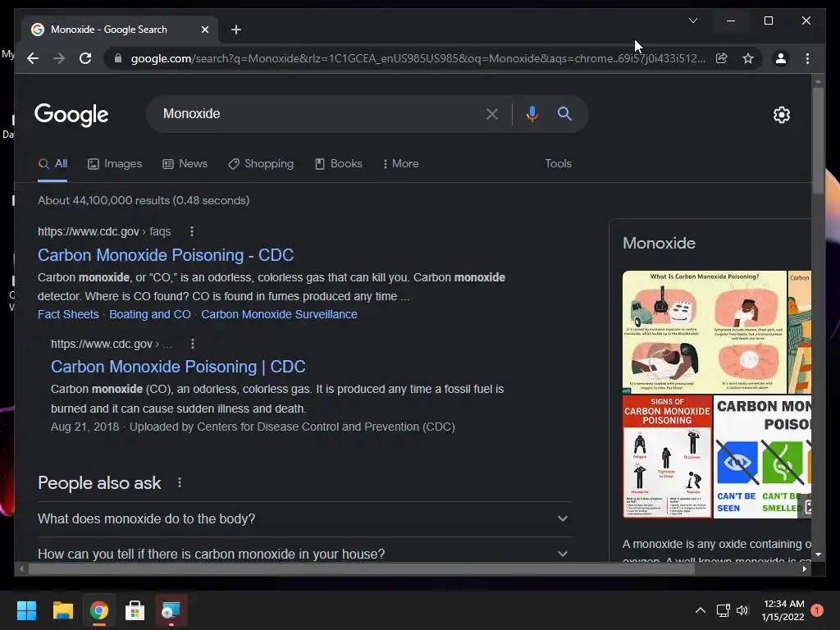The width and height of the screenshot is (840, 630).
Task: Start voice search with microphone icon
Action: point(532,113)
